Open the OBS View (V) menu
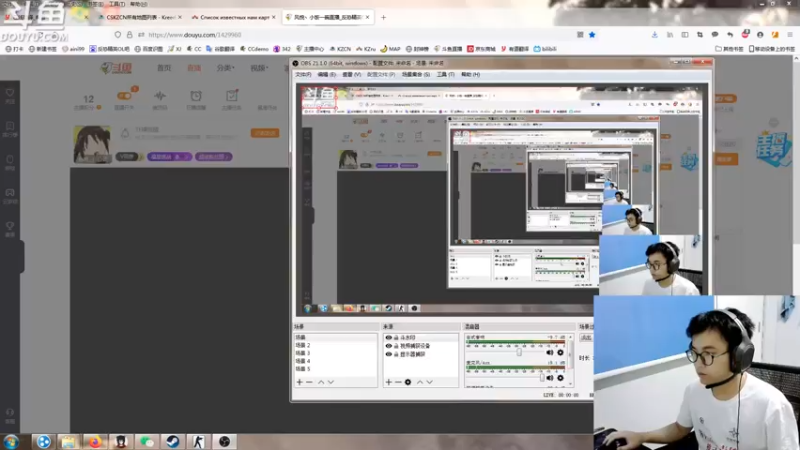This screenshot has height=450, width=800. click(351, 74)
